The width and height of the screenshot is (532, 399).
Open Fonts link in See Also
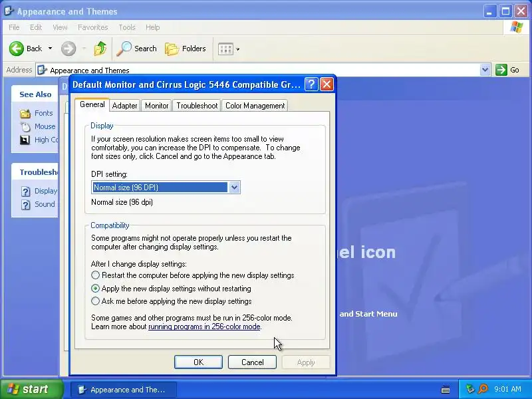click(x=43, y=113)
